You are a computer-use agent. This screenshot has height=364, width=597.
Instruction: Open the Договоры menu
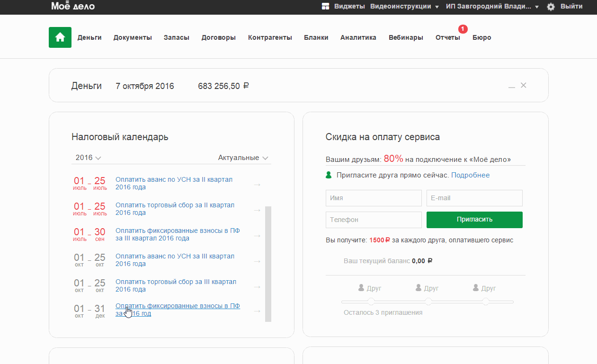tap(219, 37)
